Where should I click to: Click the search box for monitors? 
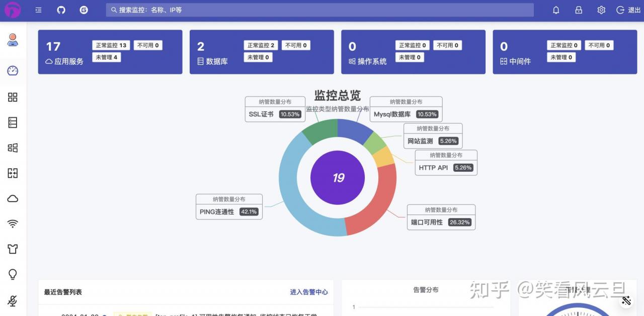pos(319,10)
